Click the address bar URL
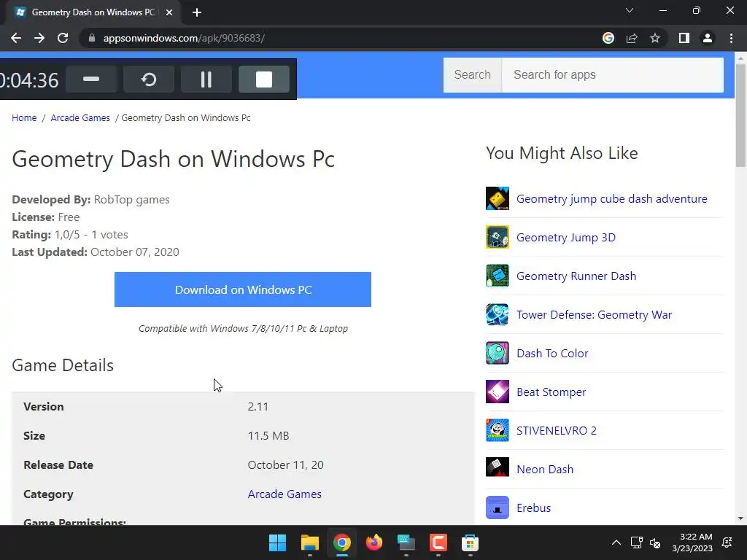The height and width of the screenshot is (560, 747). point(184,38)
